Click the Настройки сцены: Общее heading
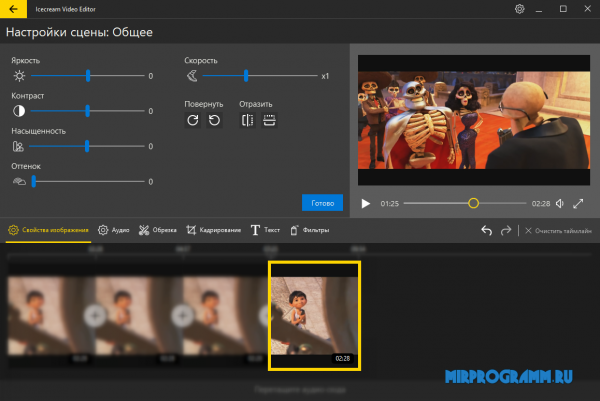This screenshot has height=401, width=600. [x=79, y=32]
